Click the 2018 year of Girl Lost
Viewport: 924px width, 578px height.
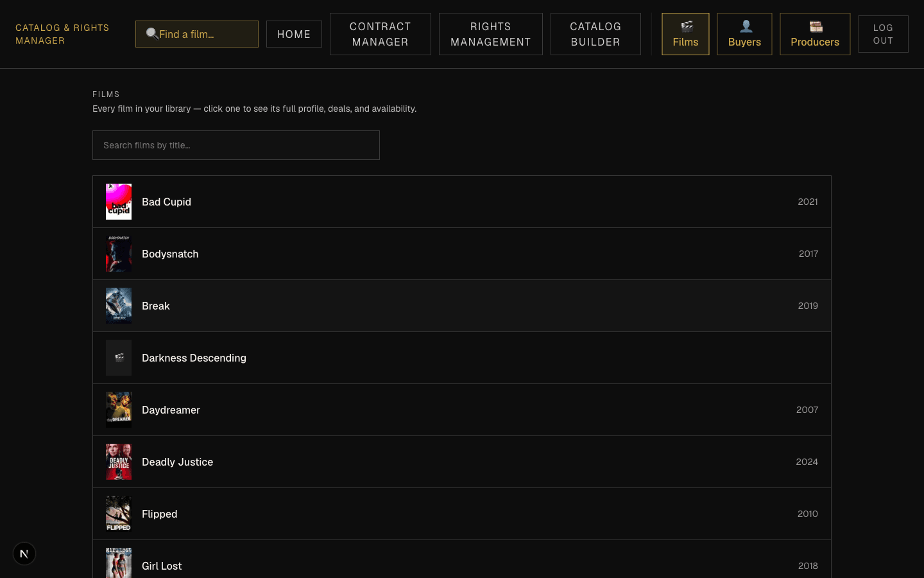click(808, 566)
